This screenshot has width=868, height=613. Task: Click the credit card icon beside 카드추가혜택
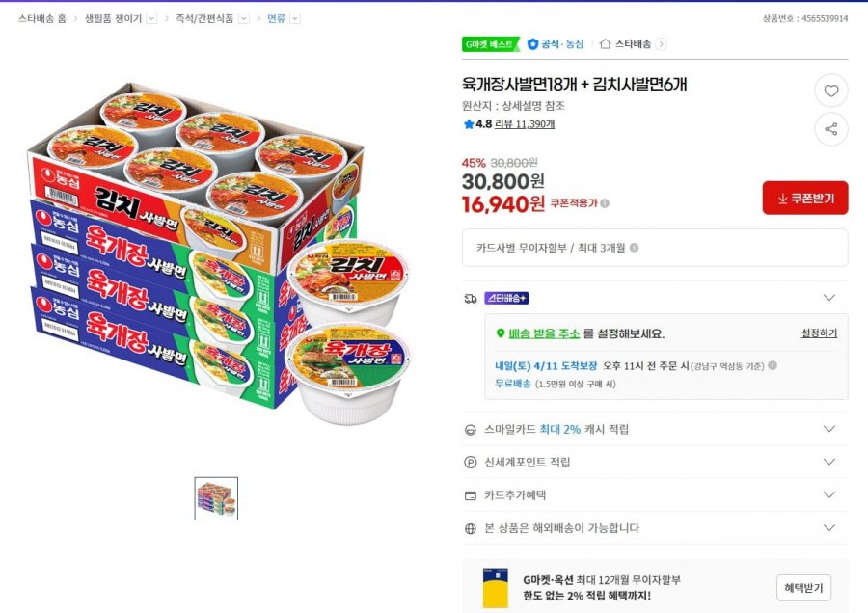pyautogui.click(x=469, y=493)
